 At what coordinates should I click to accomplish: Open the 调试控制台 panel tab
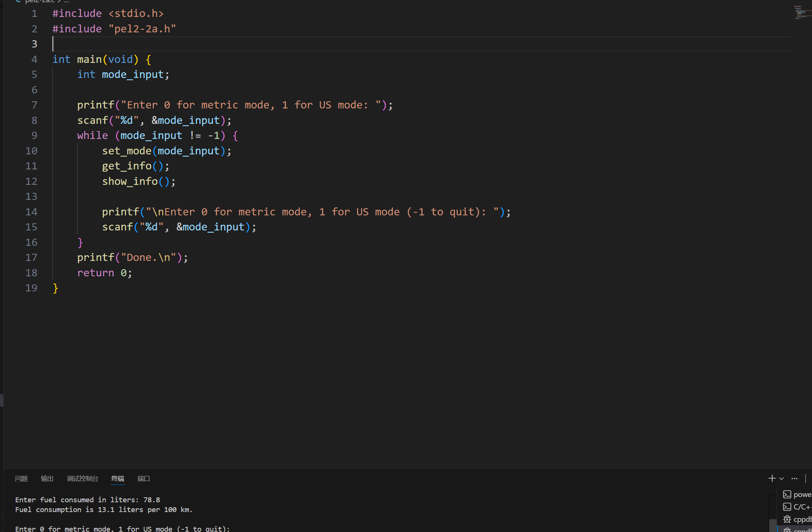(82, 479)
